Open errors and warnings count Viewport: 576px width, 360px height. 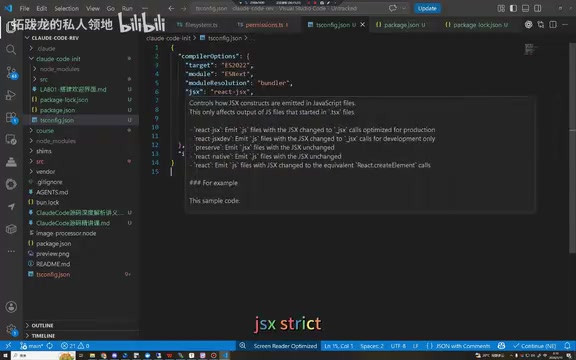pyautogui.click(x=75, y=346)
